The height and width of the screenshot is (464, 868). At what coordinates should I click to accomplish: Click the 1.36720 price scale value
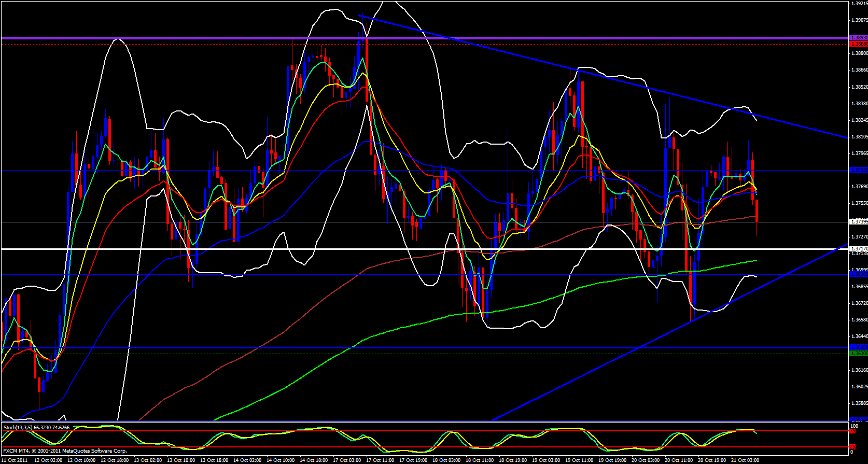[x=858, y=303]
